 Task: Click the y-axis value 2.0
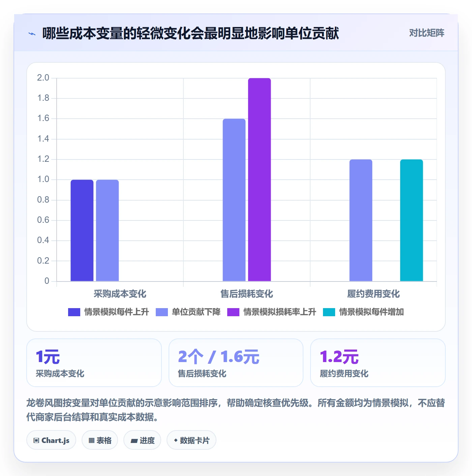click(x=43, y=78)
